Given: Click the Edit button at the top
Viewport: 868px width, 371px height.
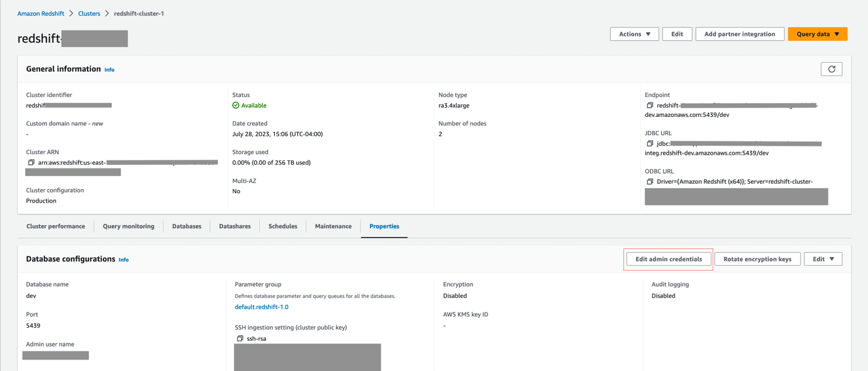Looking at the screenshot, I should point(677,34).
